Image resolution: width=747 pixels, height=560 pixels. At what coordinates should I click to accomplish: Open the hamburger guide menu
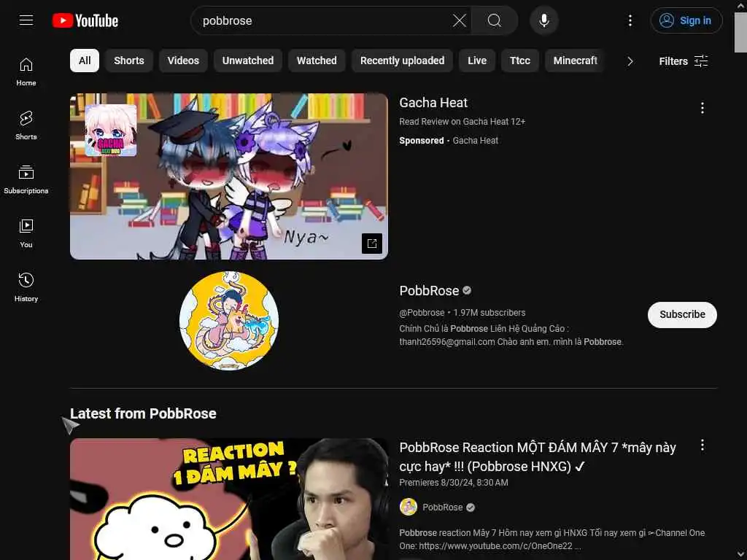26,20
